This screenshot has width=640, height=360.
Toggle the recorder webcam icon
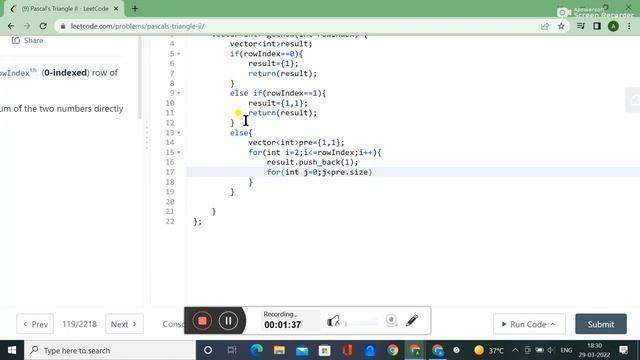pyautogui.click(x=391, y=320)
